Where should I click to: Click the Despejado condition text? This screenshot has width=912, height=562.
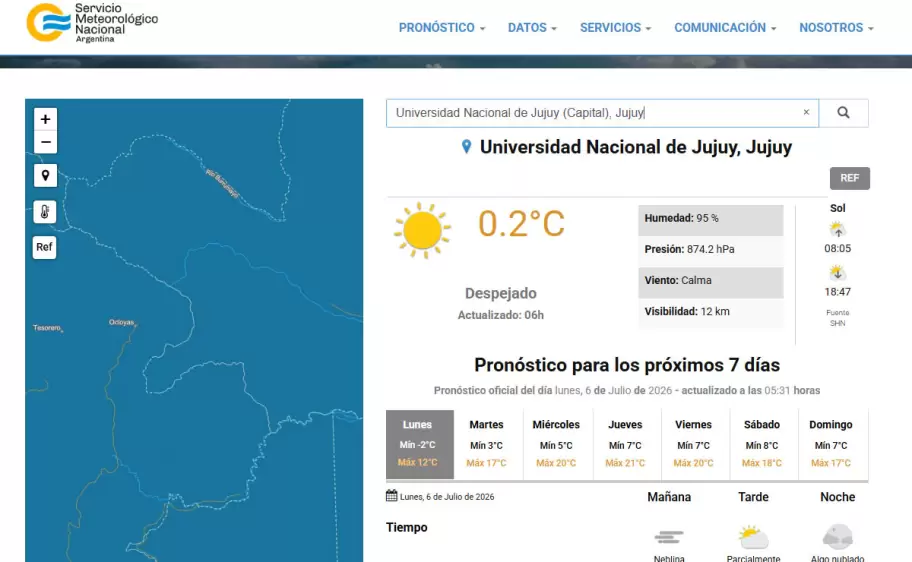[x=501, y=293]
